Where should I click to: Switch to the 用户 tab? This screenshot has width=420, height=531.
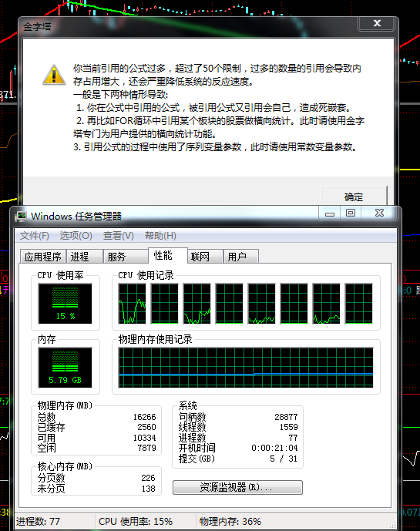(241, 257)
